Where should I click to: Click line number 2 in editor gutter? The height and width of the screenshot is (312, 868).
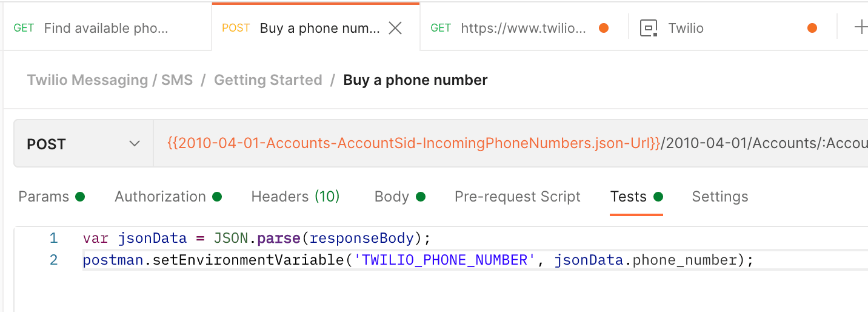pos(54,260)
